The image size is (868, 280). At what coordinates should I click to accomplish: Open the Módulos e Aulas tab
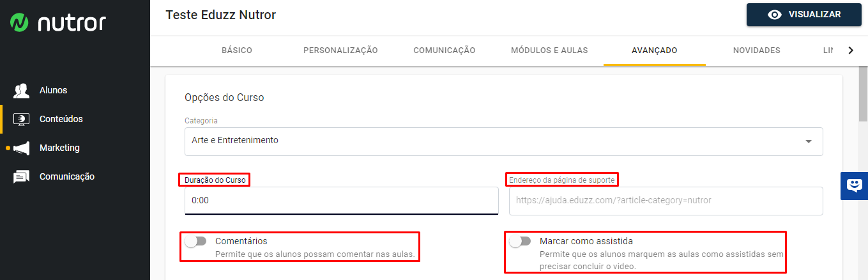(549, 51)
